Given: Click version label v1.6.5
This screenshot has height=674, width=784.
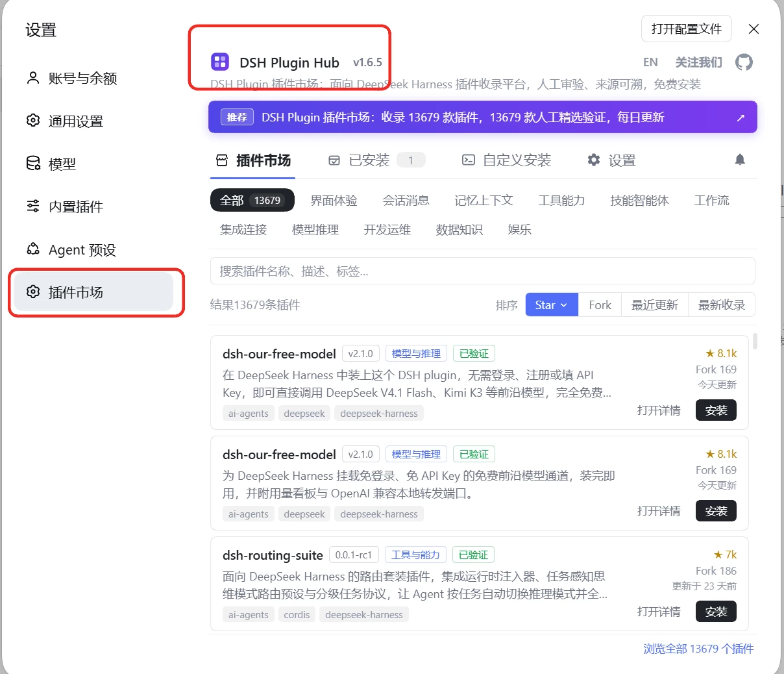Looking at the screenshot, I should point(367,62).
